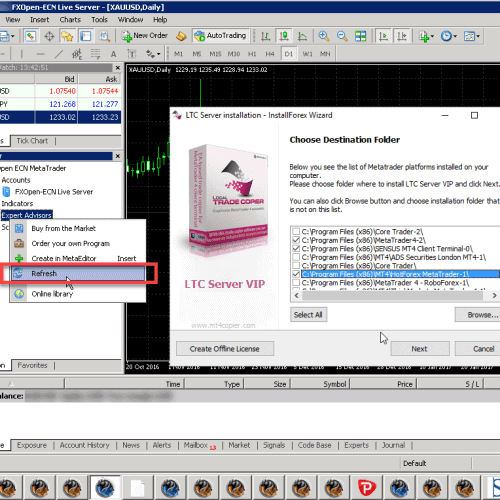Close the Market Watch panel
500x500 pixels.
coord(118,68)
